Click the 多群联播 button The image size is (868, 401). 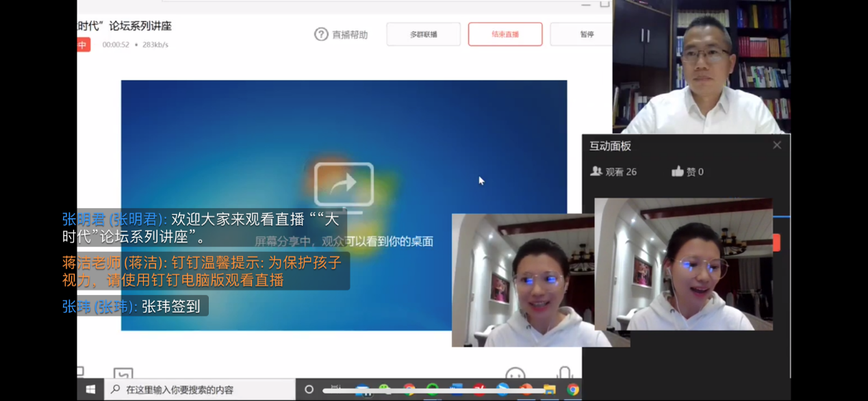click(x=423, y=34)
